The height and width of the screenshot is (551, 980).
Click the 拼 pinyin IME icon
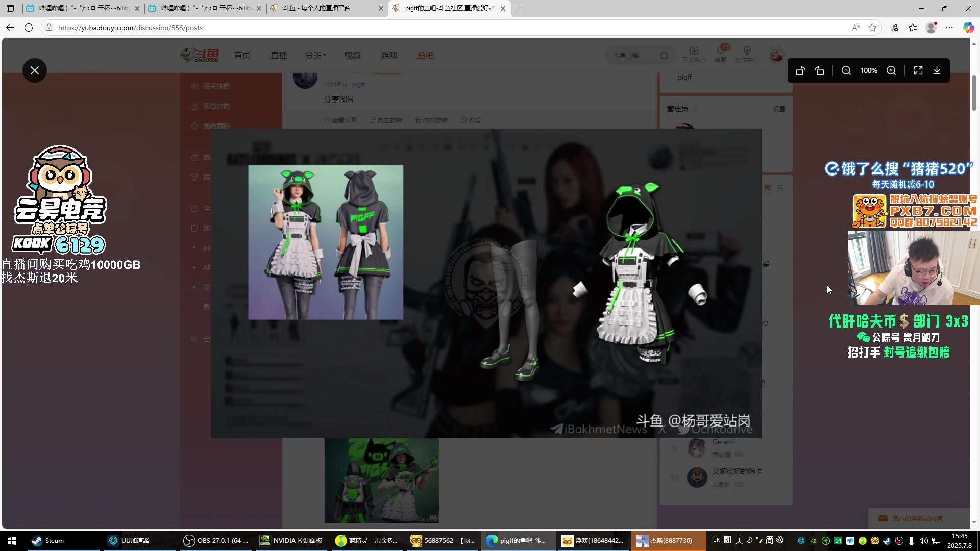(728, 540)
